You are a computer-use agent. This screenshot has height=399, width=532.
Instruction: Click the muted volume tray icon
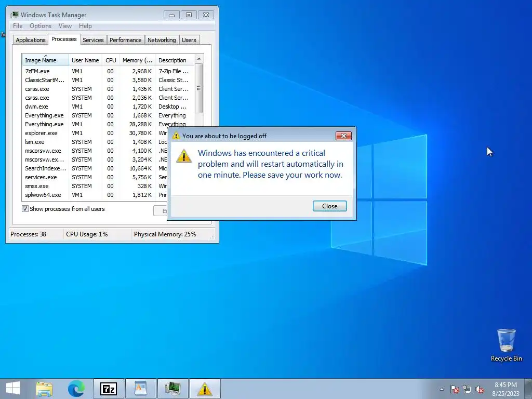(x=480, y=389)
